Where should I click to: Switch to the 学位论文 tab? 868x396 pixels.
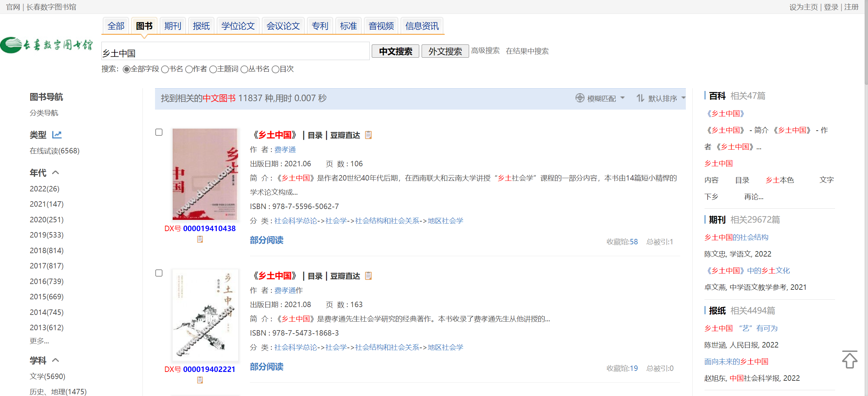[238, 26]
